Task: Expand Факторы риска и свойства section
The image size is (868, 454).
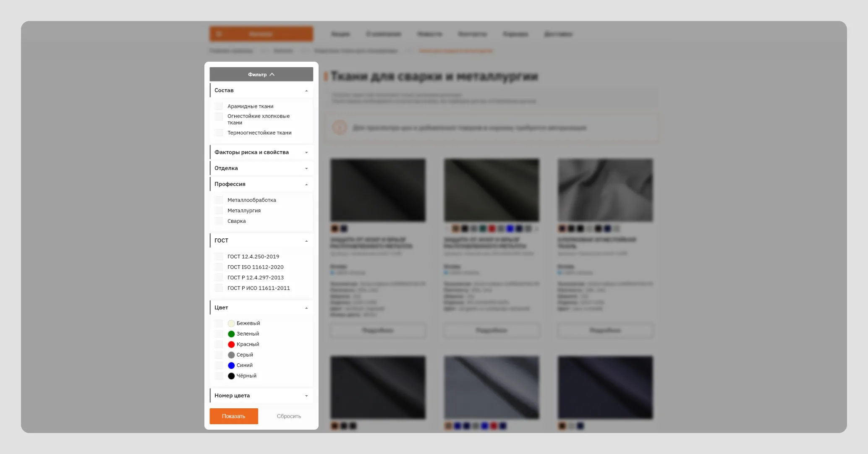Action: tap(306, 152)
